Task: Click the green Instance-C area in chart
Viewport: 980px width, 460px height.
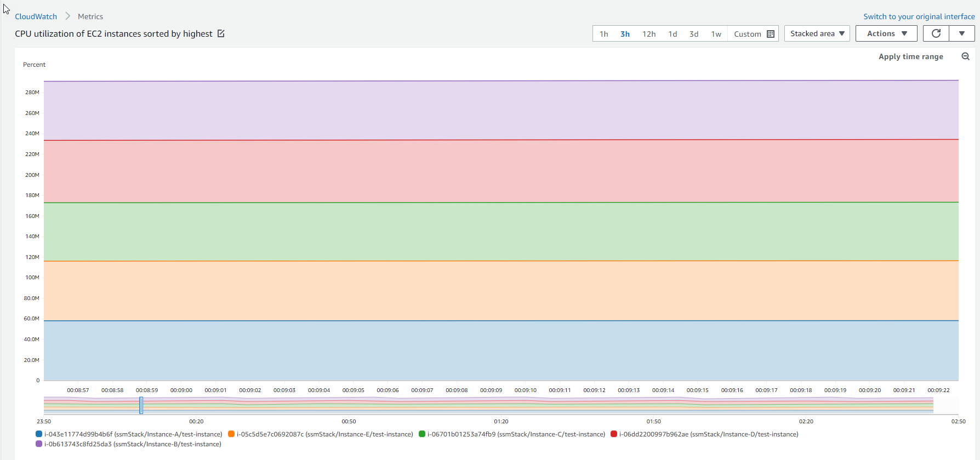Action: pyautogui.click(x=501, y=232)
